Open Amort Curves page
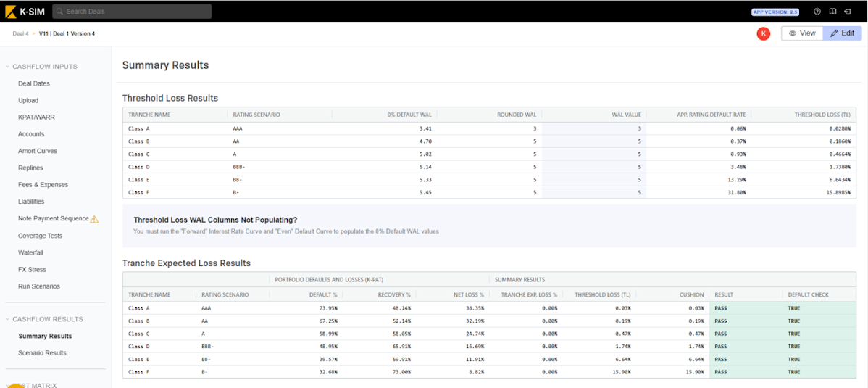This screenshot has height=388, width=868. point(37,151)
